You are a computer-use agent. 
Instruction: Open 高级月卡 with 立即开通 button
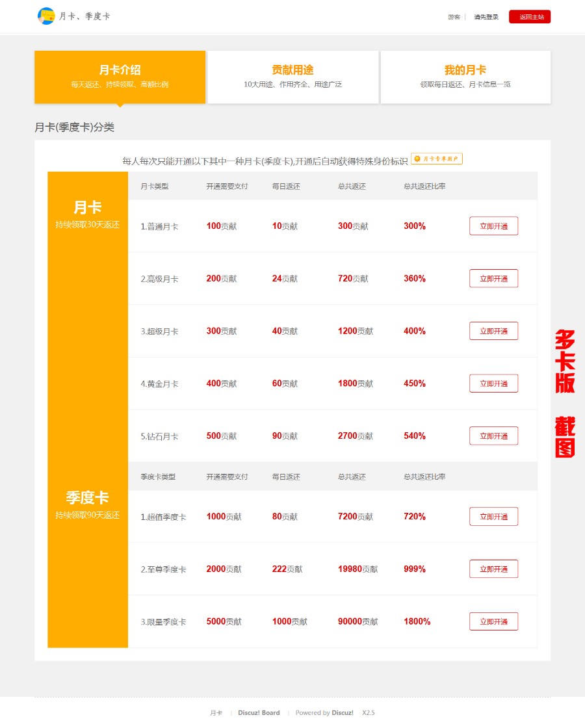coord(493,278)
